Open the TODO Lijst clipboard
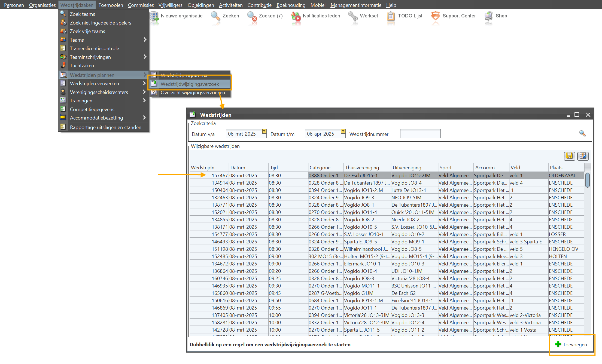Screen dimensions: 602x364 (x=391, y=16)
